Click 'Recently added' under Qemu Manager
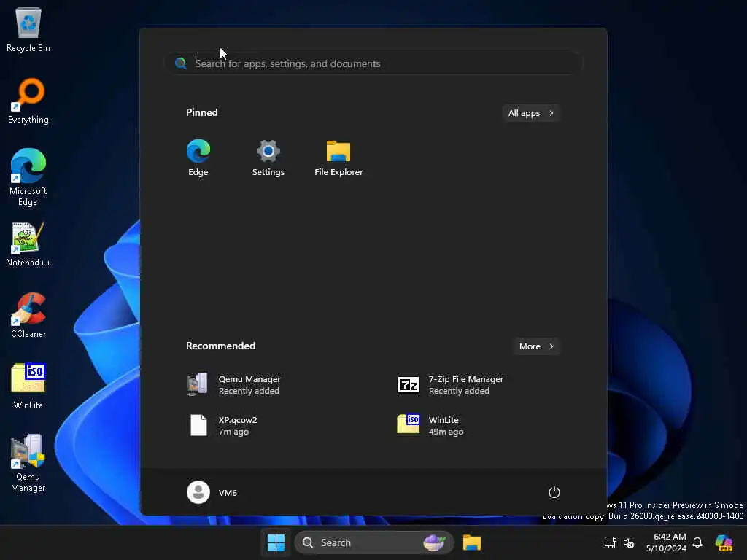747x560 pixels. (x=249, y=391)
